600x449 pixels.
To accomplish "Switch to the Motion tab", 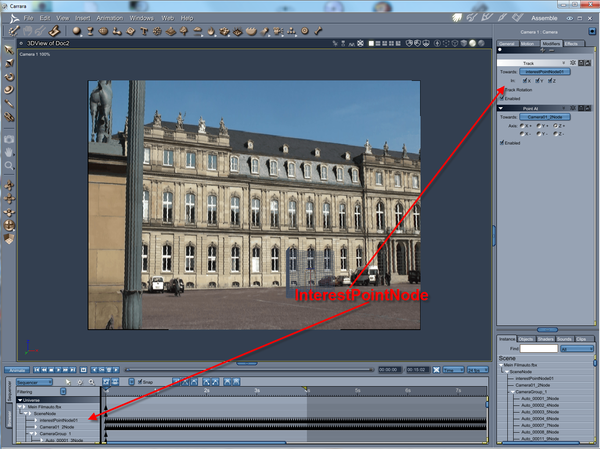I will click(x=528, y=44).
